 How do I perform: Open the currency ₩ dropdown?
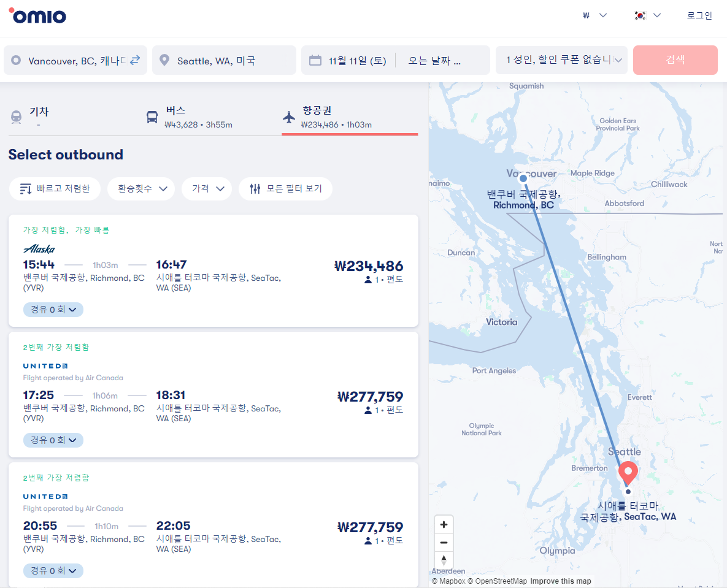(595, 15)
